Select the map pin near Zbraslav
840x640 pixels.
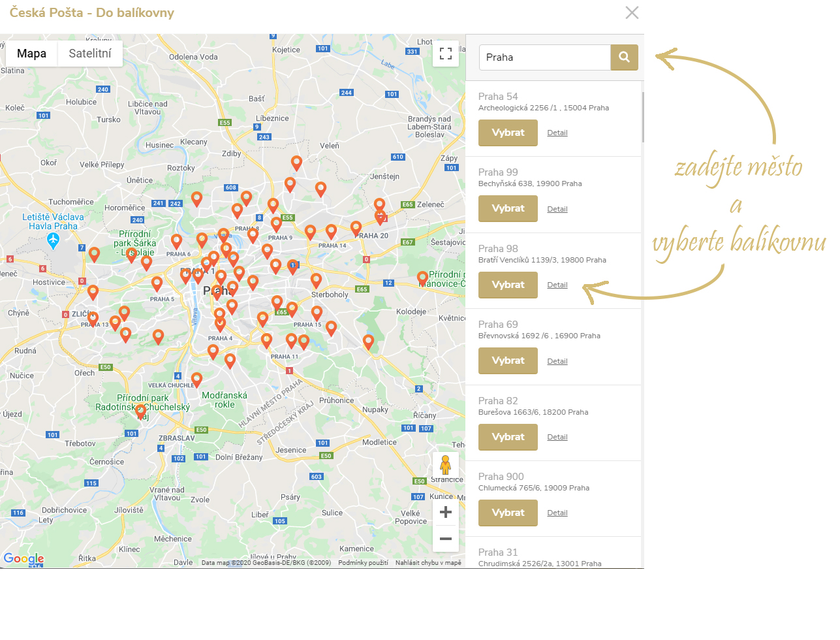click(140, 411)
